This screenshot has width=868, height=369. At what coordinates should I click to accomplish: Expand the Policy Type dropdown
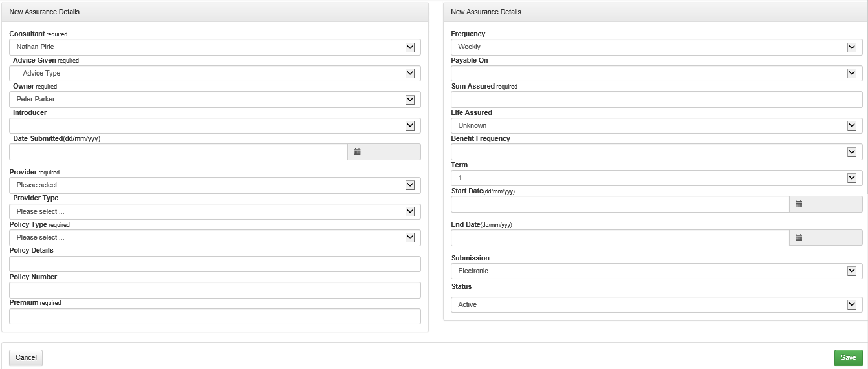click(215, 238)
